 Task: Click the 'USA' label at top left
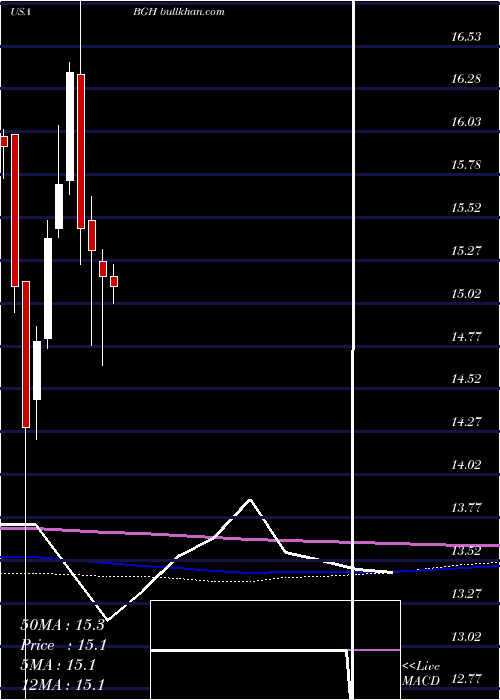pyautogui.click(x=20, y=12)
